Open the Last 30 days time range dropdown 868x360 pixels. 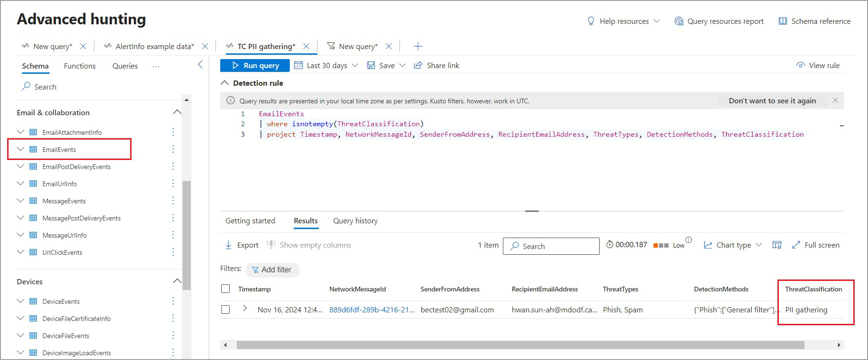tap(326, 65)
